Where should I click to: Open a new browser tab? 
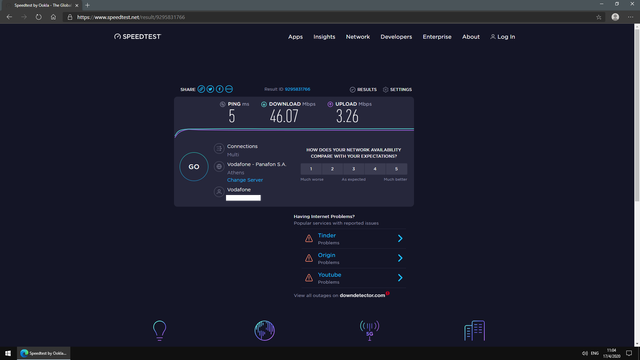click(x=87, y=5)
